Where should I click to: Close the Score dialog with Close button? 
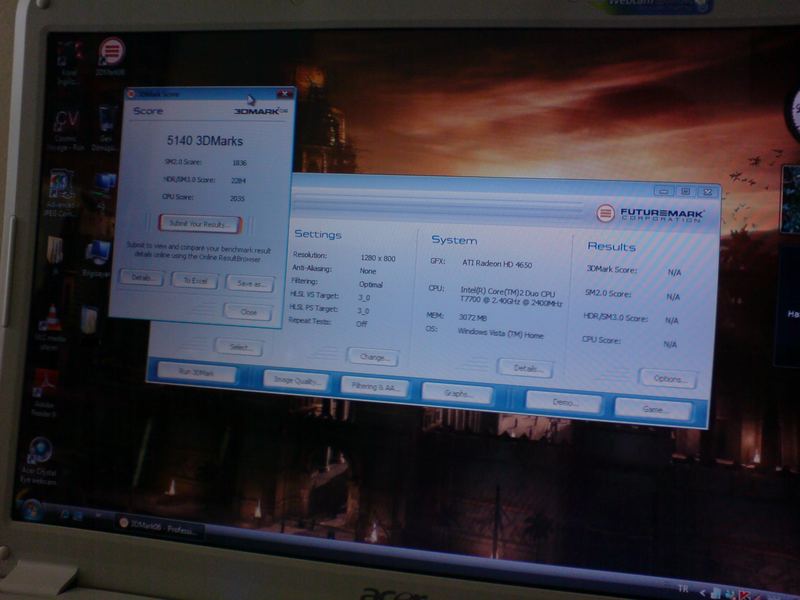click(248, 312)
